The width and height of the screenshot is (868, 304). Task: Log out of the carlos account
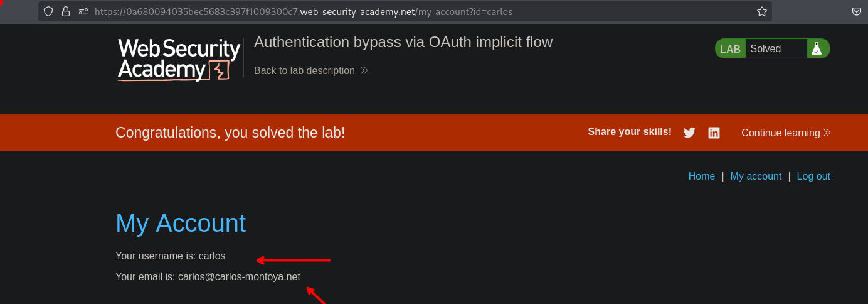(813, 176)
